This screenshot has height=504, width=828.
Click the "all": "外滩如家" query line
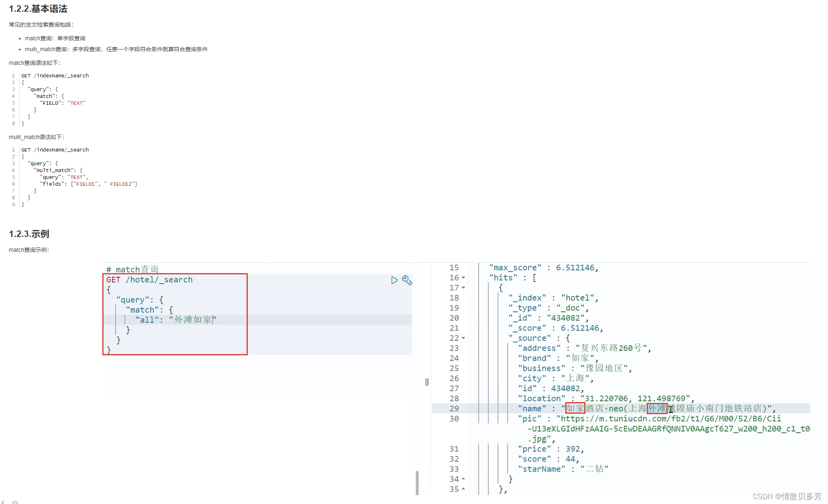pos(176,320)
